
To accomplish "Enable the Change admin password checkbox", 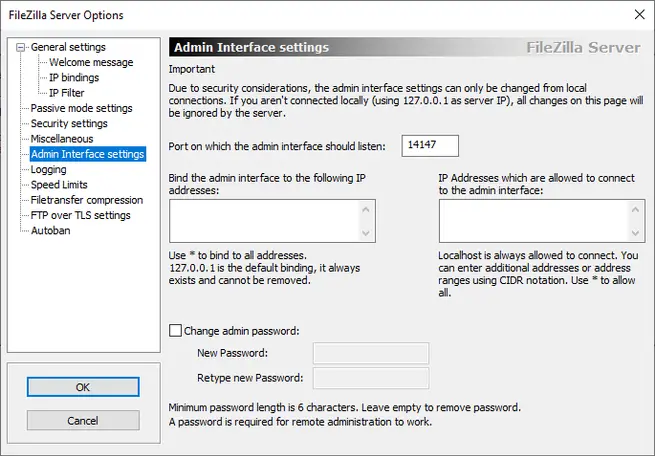I will point(177,330).
